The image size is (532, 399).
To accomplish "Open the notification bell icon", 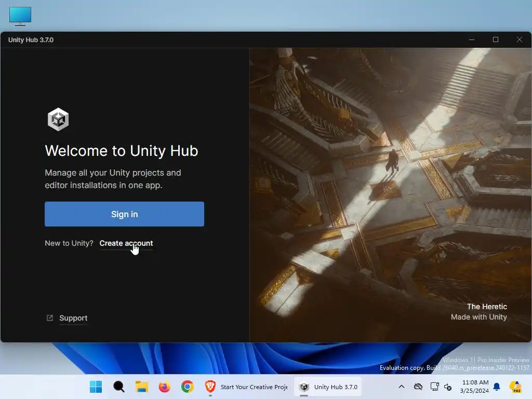I will tap(497, 387).
